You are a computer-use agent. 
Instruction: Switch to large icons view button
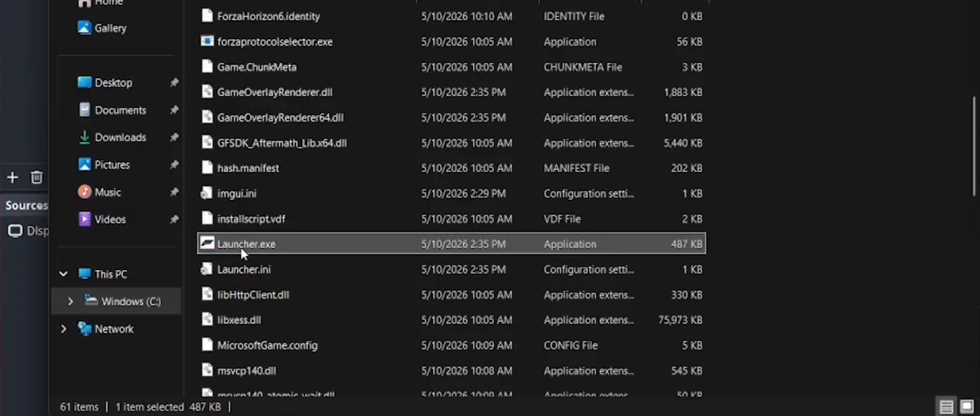(x=965, y=406)
